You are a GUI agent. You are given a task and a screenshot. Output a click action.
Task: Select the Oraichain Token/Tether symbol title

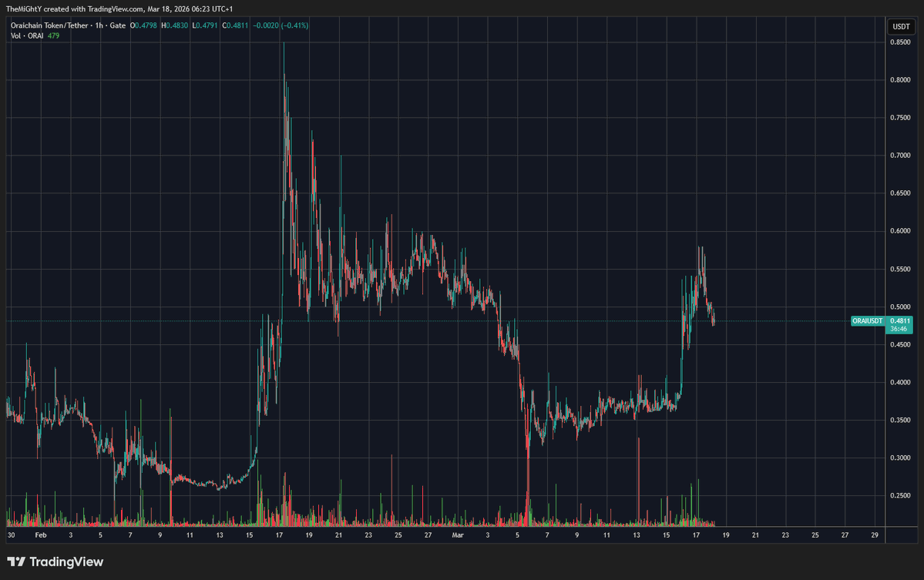(x=49, y=25)
